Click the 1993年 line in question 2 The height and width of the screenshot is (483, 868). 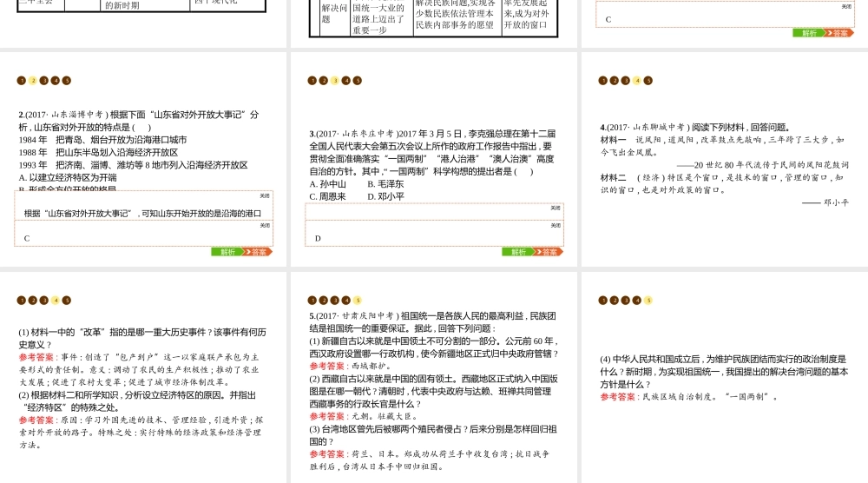[x=134, y=165]
